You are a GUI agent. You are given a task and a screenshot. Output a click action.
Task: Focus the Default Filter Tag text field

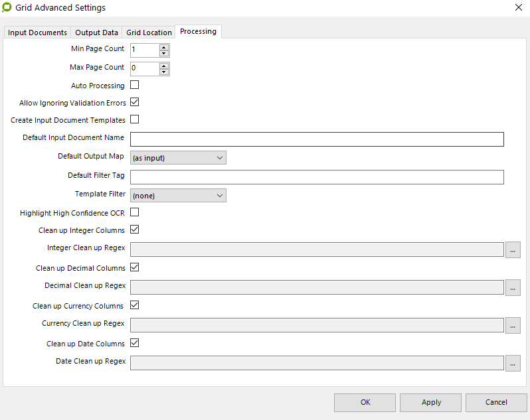pyautogui.click(x=317, y=176)
